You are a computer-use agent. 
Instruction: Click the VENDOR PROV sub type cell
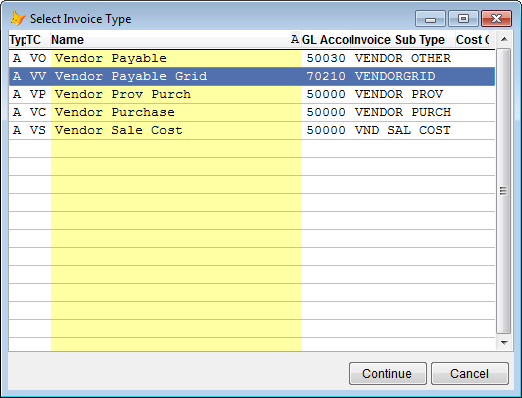tap(403, 94)
